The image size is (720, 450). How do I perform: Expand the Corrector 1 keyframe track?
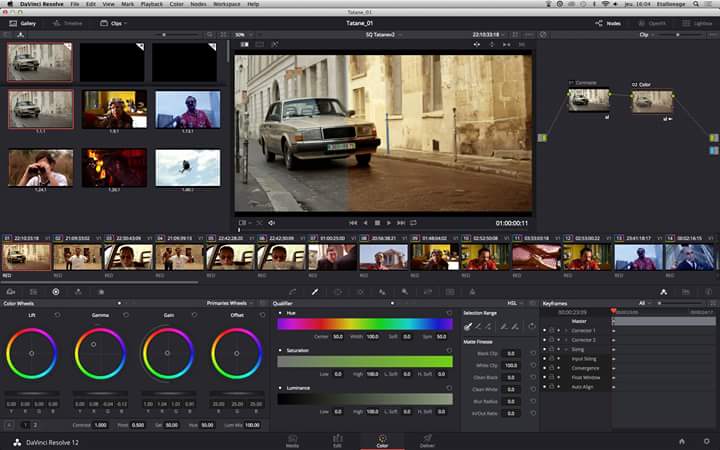coord(566,331)
